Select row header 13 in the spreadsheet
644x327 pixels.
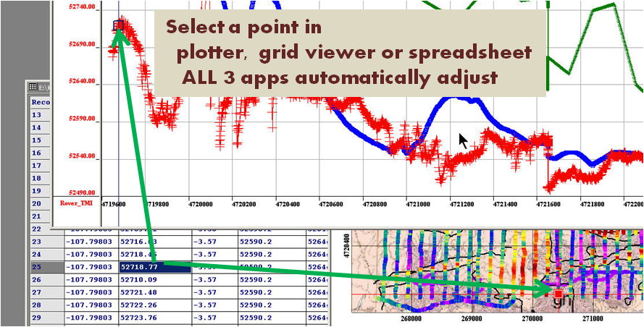pyautogui.click(x=37, y=115)
